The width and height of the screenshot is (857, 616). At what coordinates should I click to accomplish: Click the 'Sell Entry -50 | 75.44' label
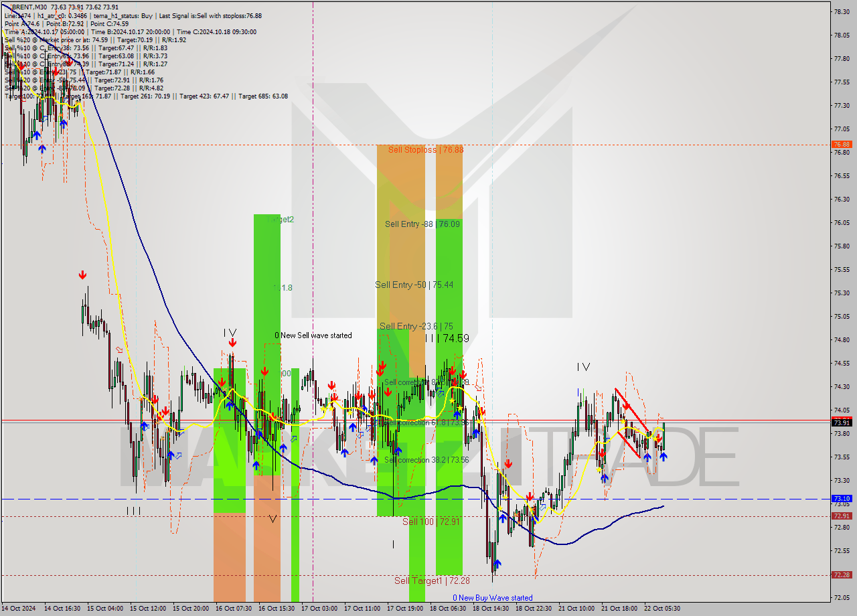(x=414, y=285)
